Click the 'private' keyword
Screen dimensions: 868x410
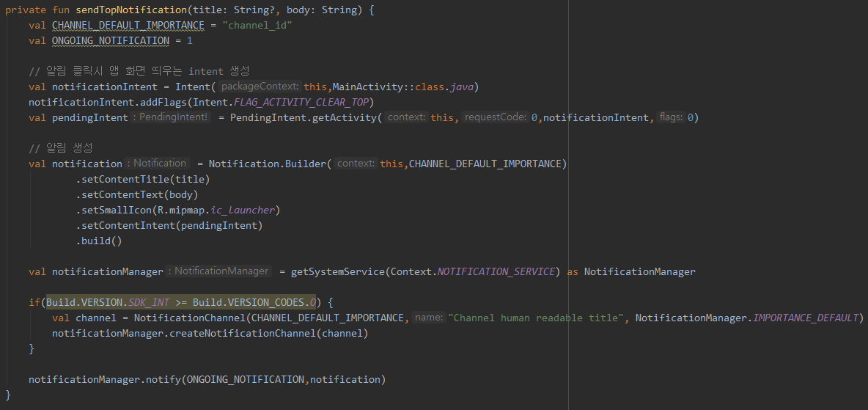coord(26,10)
